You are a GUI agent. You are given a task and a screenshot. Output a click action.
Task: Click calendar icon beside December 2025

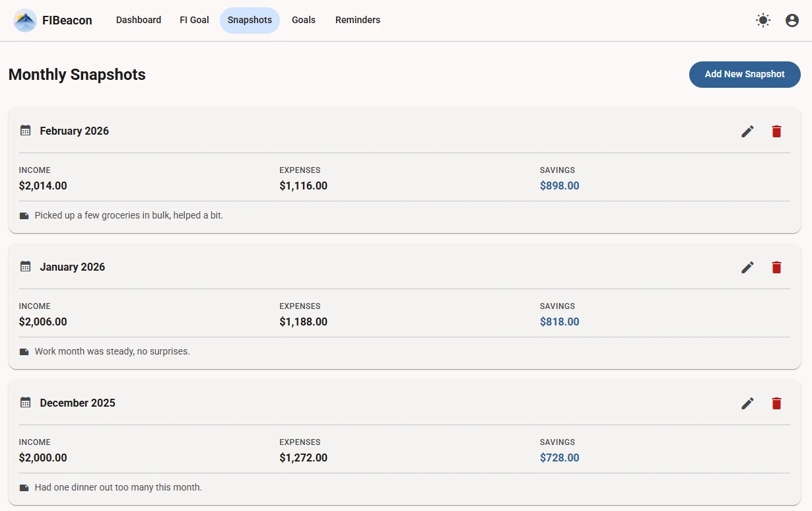pos(25,403)
